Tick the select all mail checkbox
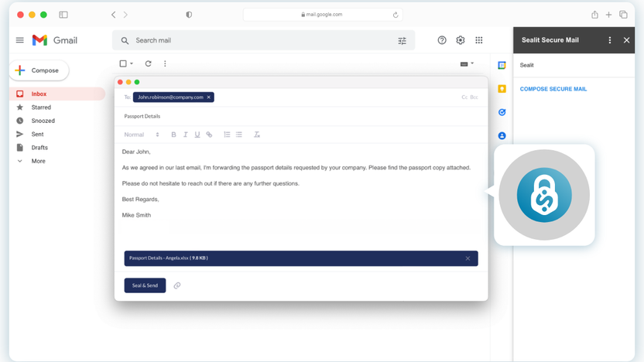Image resolution: width=644 pixels, height=362 pixels. pyautogui.click(x=123, y=63)
